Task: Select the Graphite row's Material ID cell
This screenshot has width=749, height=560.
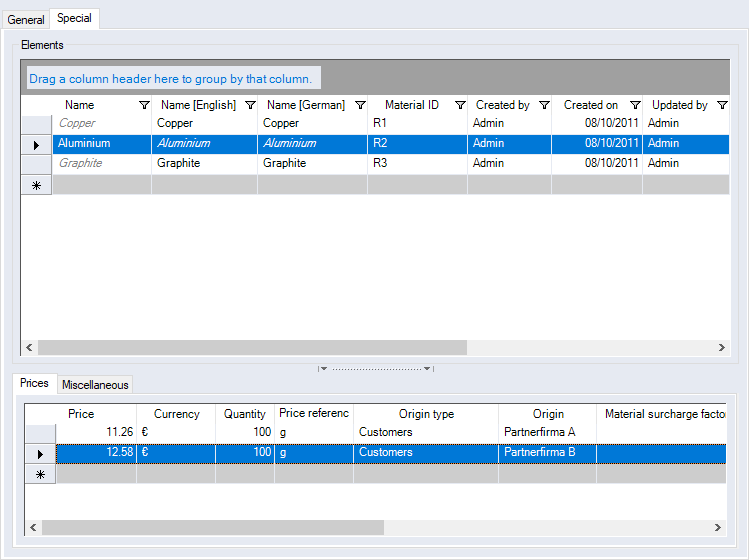Action: coord(416,163)
